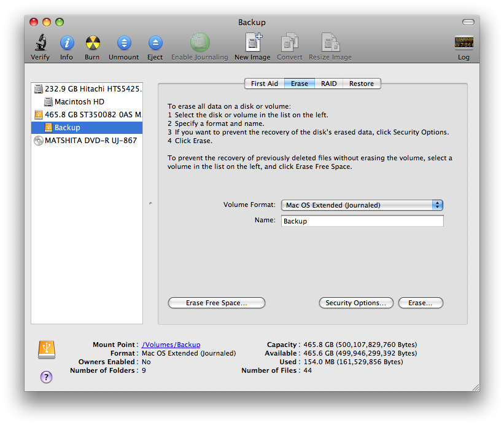Click the Resize Image toolbar icon
Image resolution: width=504 pixels, height=425 pixels.
click(330, 43)
